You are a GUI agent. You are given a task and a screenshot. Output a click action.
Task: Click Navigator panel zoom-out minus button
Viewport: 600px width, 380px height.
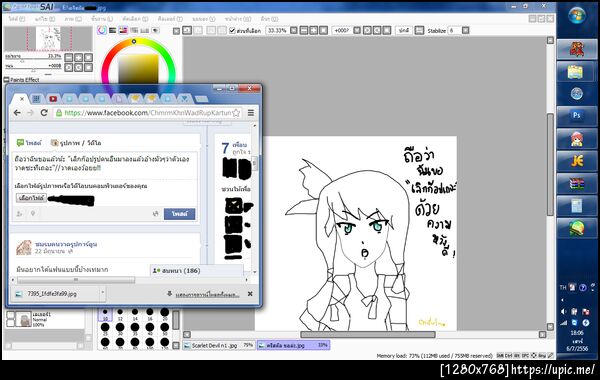[x=69, y=57]
